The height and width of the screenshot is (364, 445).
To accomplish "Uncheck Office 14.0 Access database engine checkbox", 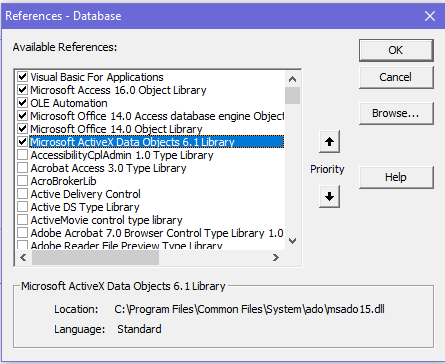I will [22, 116].
